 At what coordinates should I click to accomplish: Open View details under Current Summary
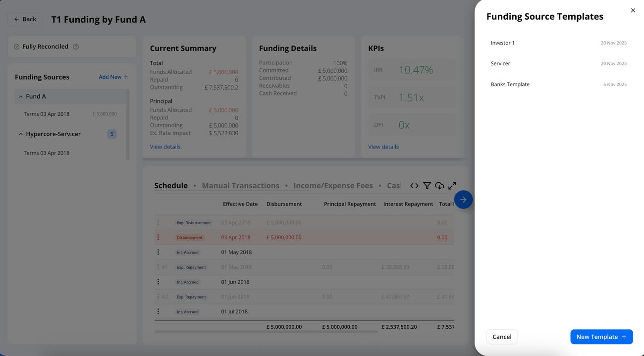(165, 147)
